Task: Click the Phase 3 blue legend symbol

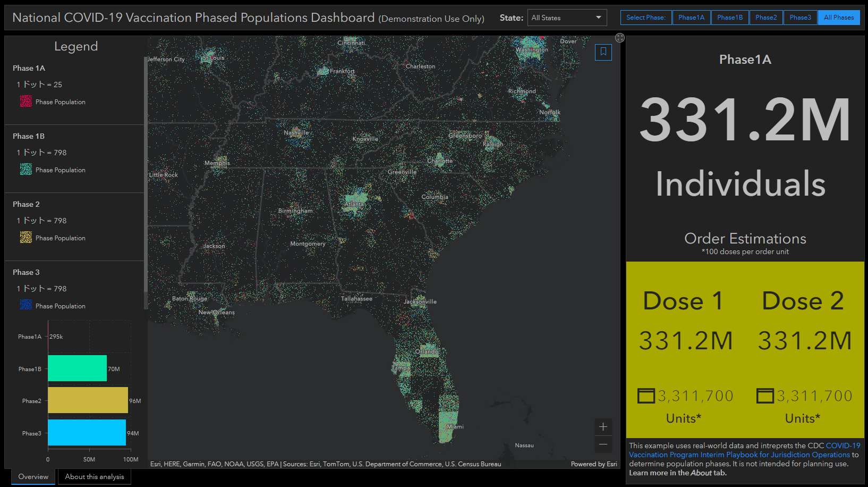Action: tap(25, 305)
